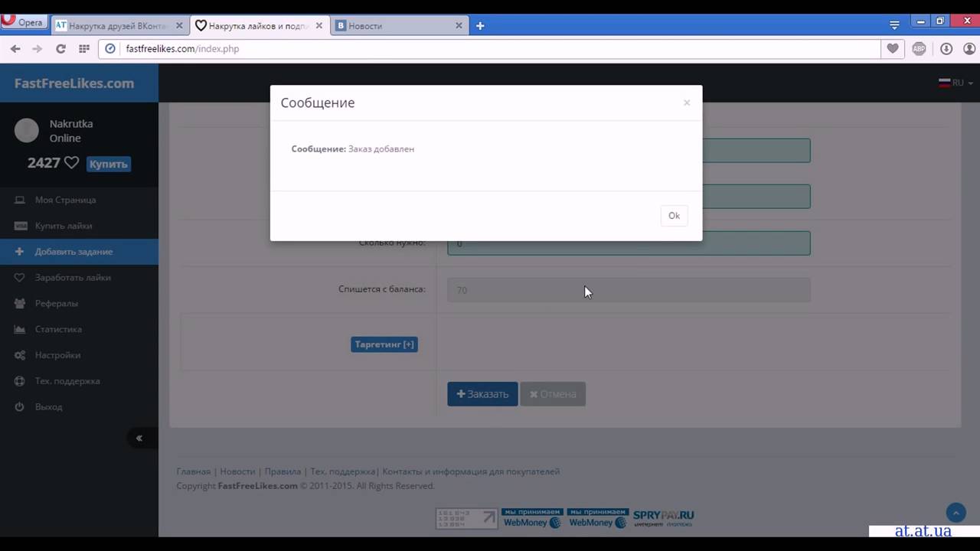Go back to the previous page
This screenshot has height=551, width=980.
[15, 48]
